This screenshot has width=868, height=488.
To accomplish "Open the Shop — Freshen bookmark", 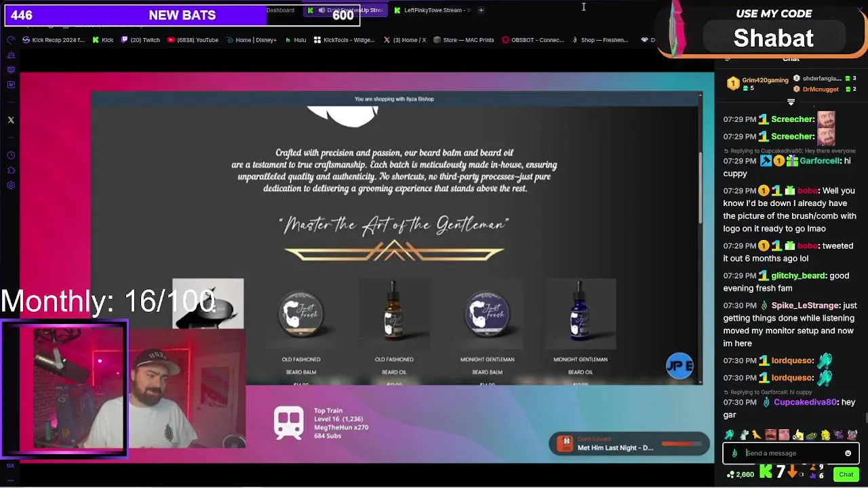I will click(600, 40).
